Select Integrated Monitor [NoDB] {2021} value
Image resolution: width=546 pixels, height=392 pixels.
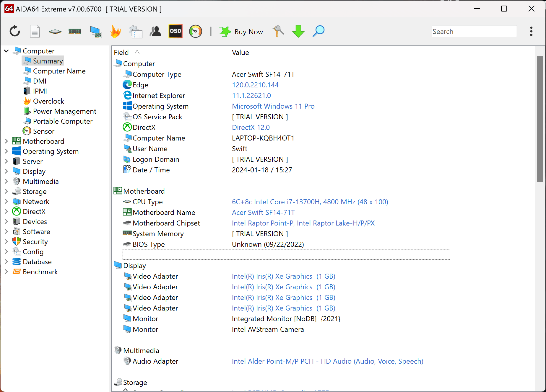[286, 319]
